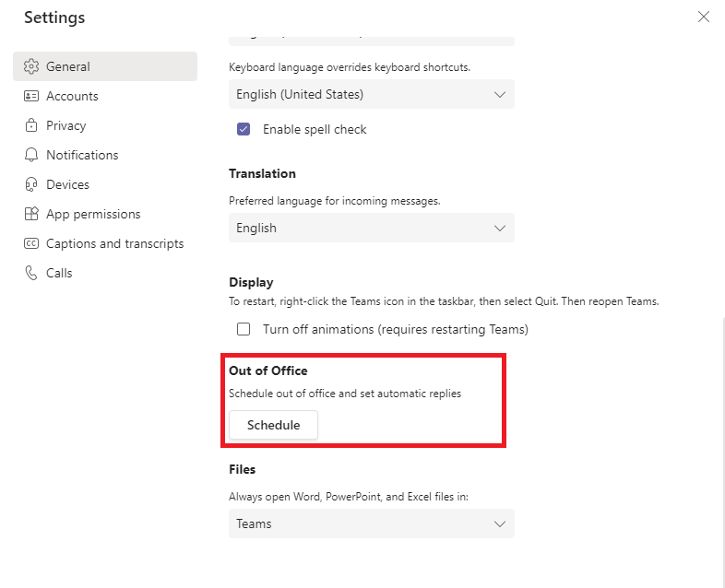Select Devices in the sidebar
The width and height of the screenshot is (725, 588).
pyautogui.click(x=105, y=184)
